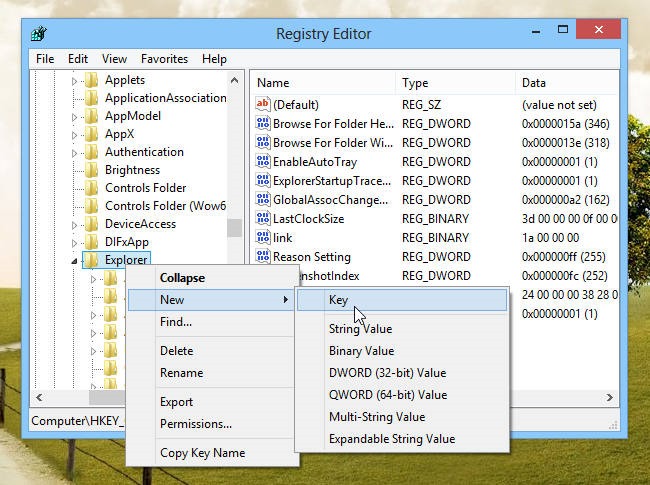Open the File menu
The image size is (650, 485).
(x=45, y=59)
